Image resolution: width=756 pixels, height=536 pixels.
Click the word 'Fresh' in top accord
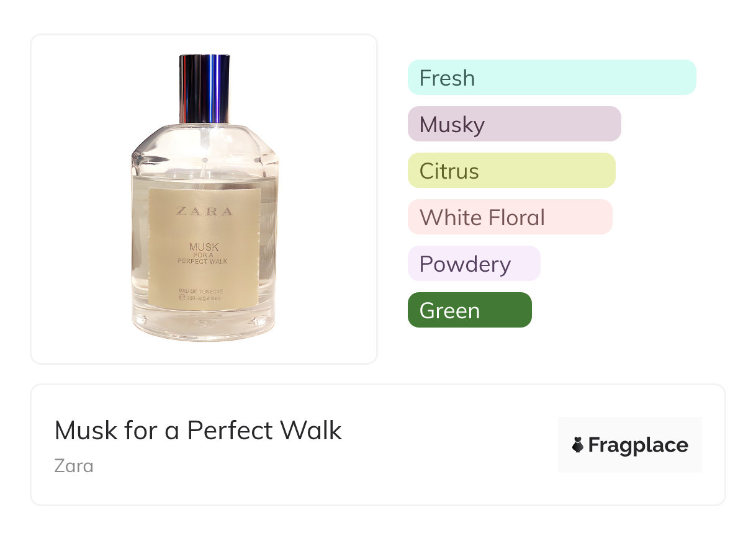coord(447,78)
